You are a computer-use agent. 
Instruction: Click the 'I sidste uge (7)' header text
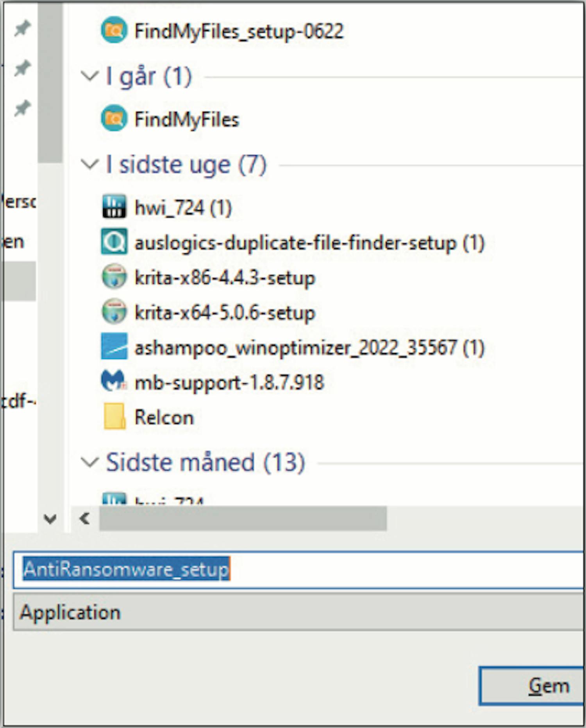[x=186, y=165]
